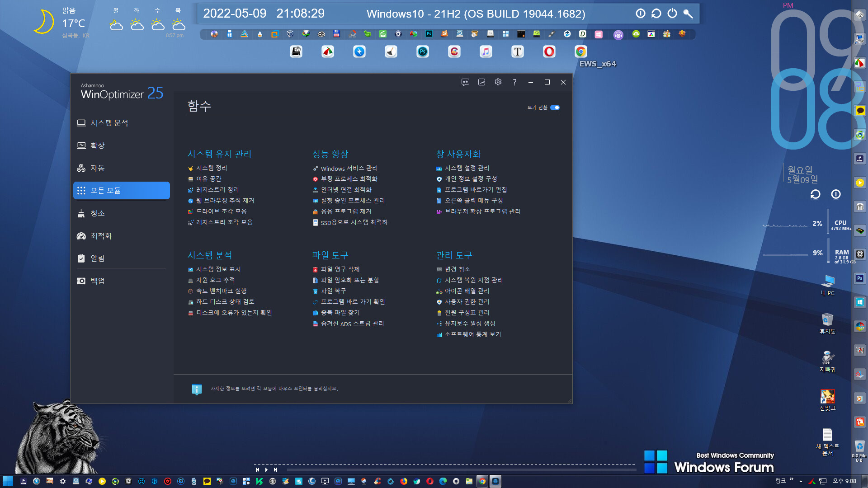Click the play button in desktop media bar
868x488 pixels.
click(266, 469)
